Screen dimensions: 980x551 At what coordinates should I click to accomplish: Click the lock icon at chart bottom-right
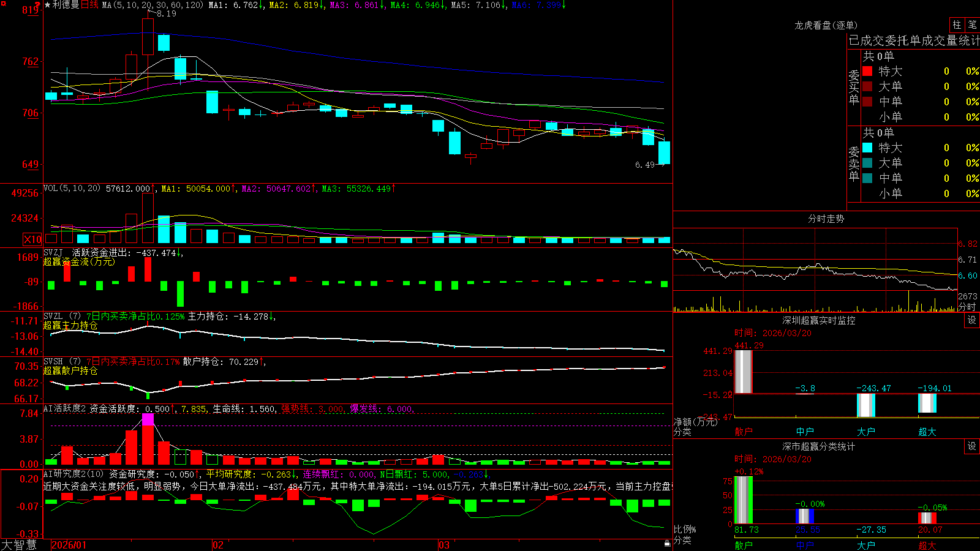[x=668, y=543]
